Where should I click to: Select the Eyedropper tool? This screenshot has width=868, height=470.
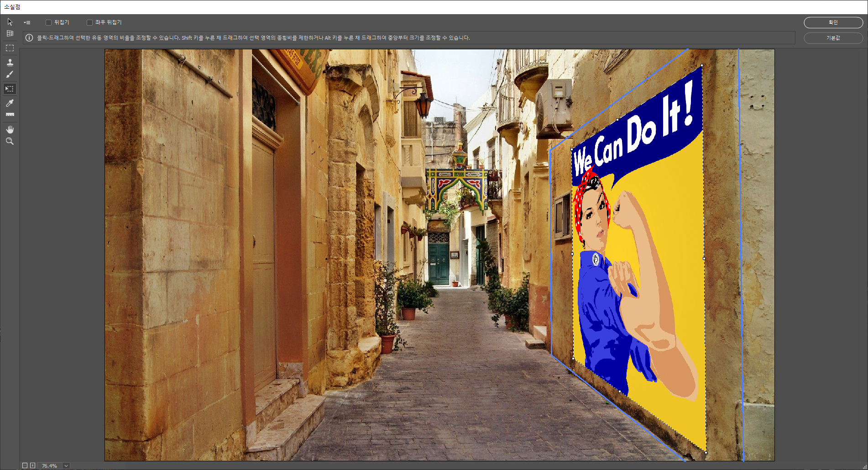coord(10,103)
